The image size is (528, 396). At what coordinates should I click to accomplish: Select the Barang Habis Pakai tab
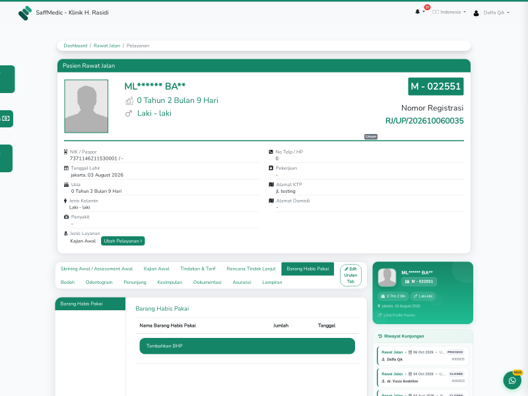point(308,269)
